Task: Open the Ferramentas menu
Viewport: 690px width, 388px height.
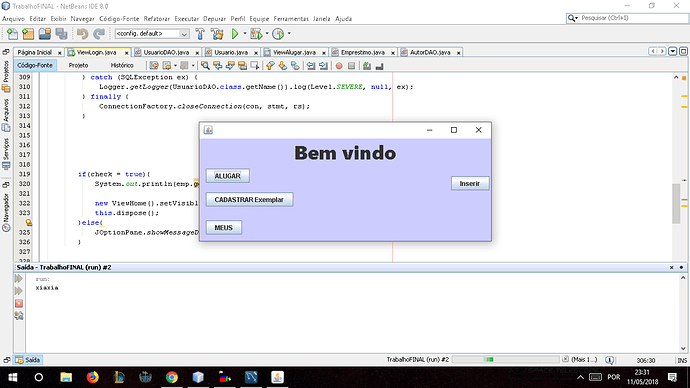Action: tap(291, 18)
